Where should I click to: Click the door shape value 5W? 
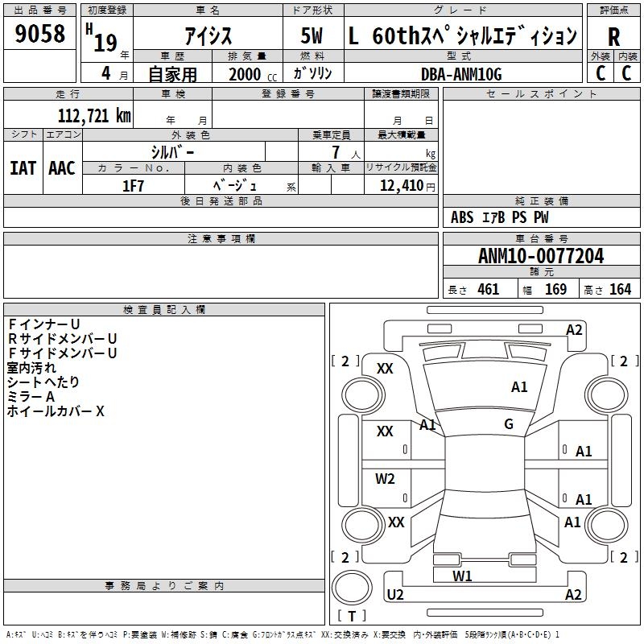(x=312, y=35)
